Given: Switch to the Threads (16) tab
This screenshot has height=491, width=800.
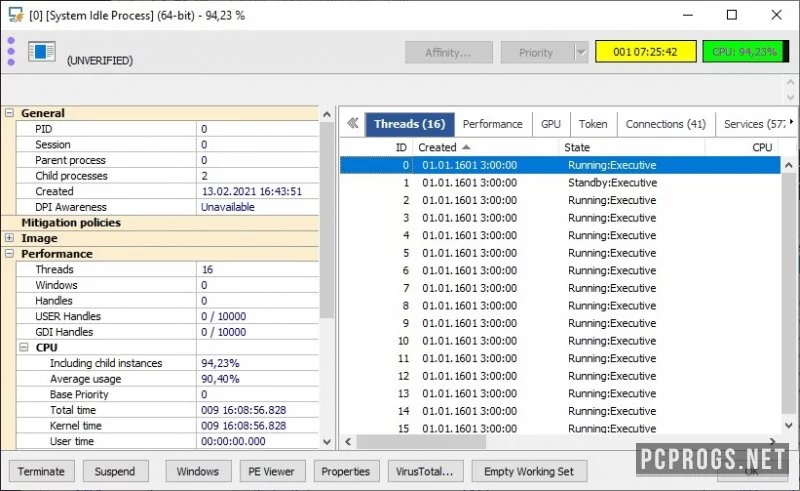Looking at the screenshot, I should tap(410, 124).
